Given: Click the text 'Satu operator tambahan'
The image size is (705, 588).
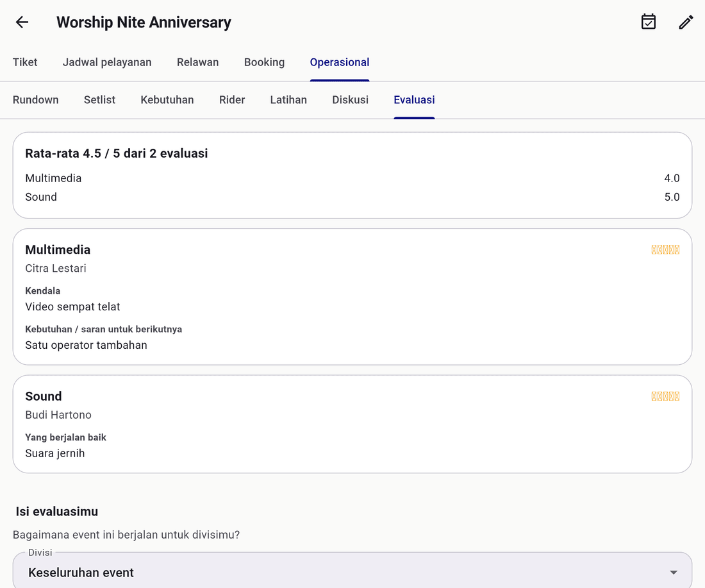Looking at the screenshot, I should 87,345.
